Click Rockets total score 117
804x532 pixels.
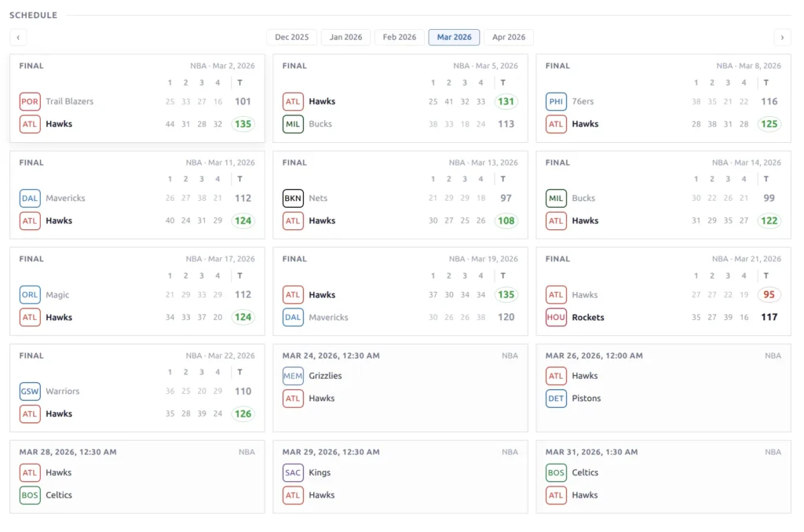point(769,317)
